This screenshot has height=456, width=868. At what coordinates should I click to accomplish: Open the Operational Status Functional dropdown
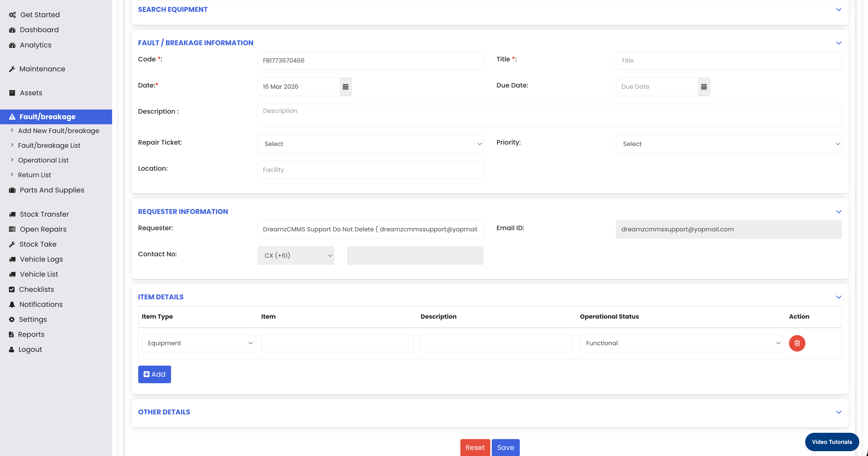point(680,343)
